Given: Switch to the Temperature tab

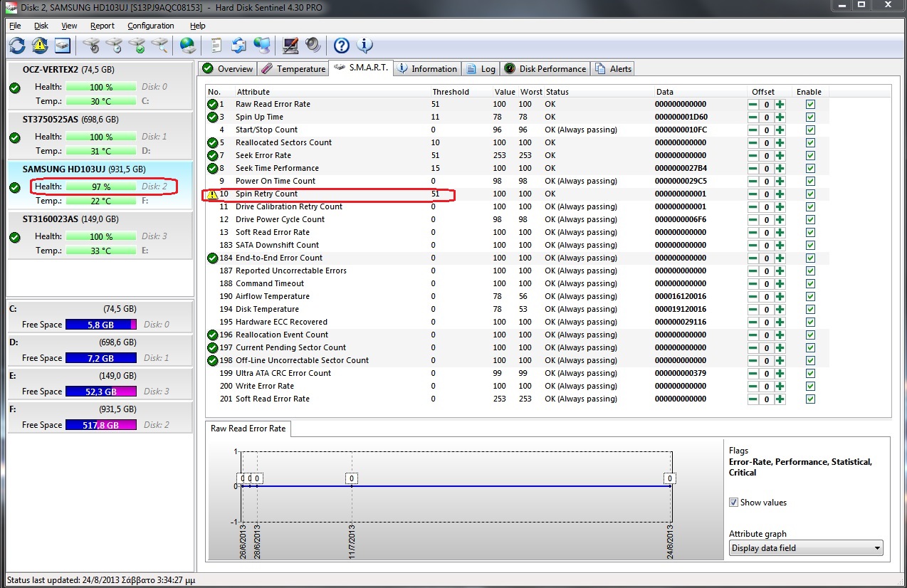Looking at the screenshot, I should [x=293, y=68].
